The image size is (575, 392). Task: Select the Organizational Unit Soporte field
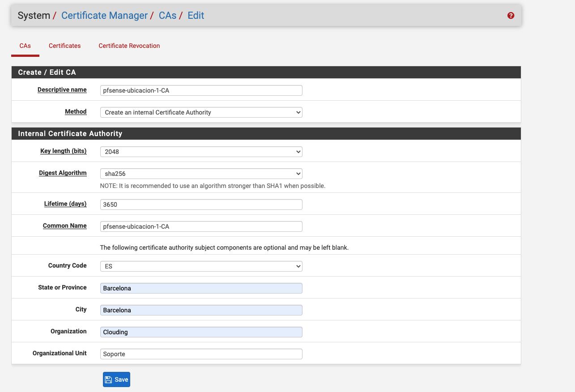[201, 354]
